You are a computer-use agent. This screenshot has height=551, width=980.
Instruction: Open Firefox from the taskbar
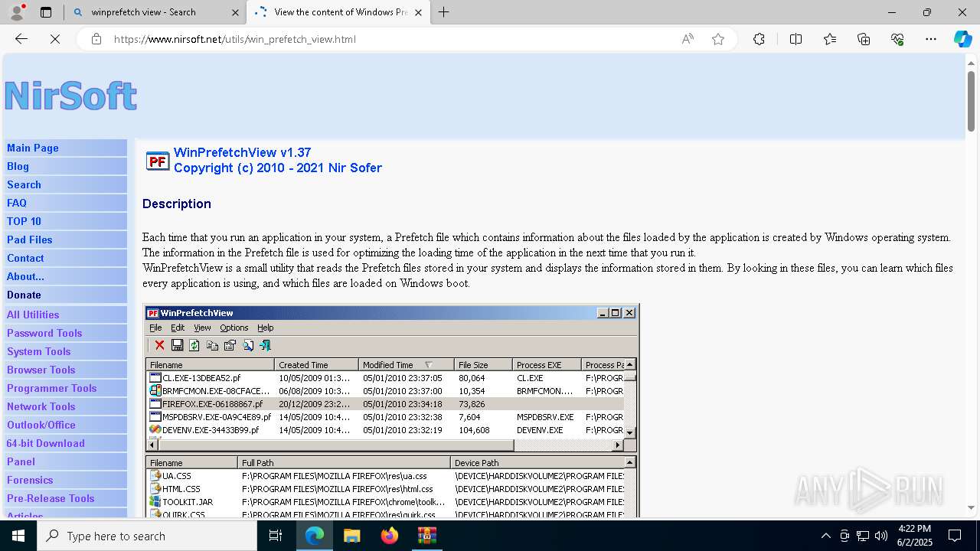(390, 536)
